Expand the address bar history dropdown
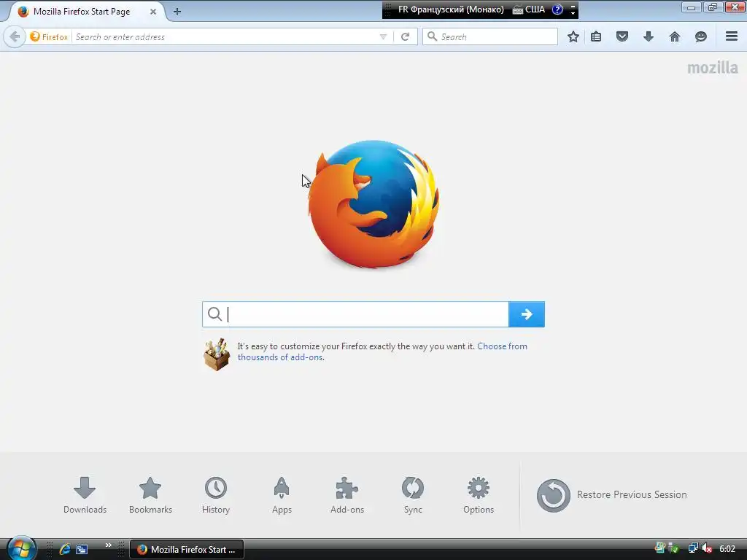Image resolution: width=747 pixels, height=560 pixels. (383, 36)
